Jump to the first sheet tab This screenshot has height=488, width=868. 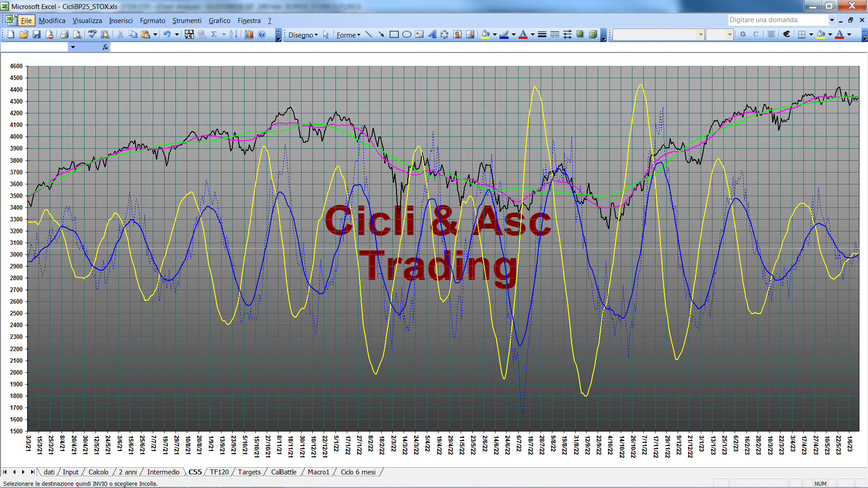(x=5, y=472)
